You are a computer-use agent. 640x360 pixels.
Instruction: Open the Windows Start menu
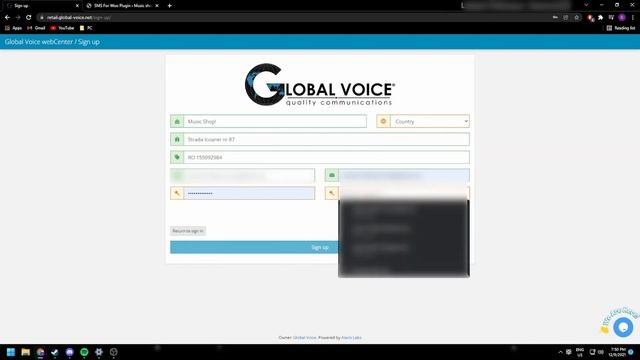11,352
